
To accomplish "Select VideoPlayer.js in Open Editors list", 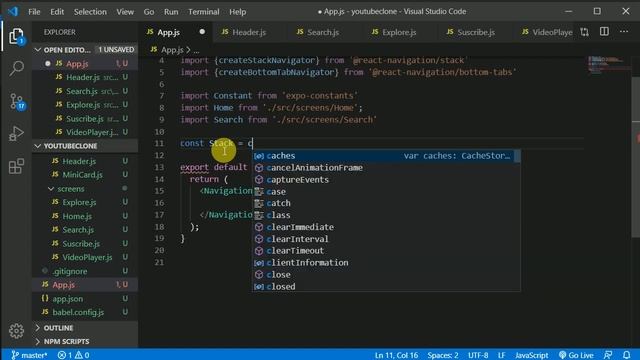I will pos(85,132).
